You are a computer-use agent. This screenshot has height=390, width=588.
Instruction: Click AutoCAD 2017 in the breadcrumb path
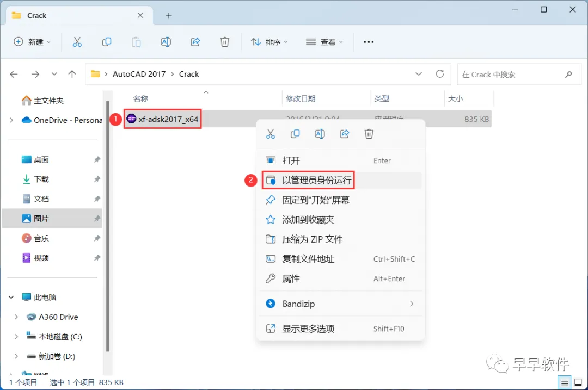139,74
